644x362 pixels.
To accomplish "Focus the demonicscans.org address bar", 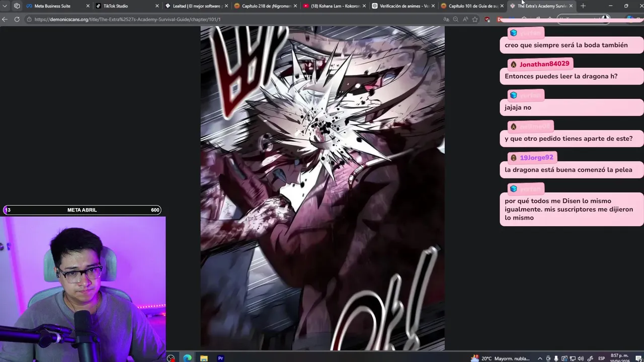I will coord(231,19).
